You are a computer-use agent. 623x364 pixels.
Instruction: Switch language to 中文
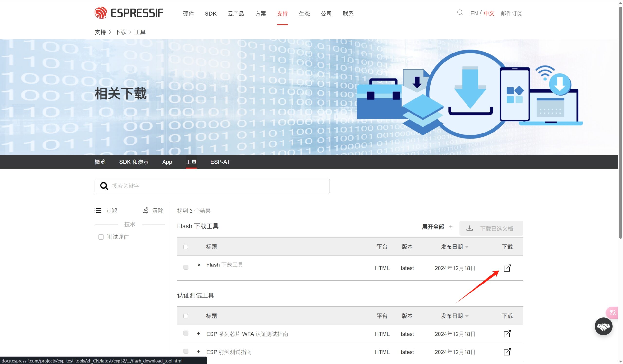(x=489, y=13)
